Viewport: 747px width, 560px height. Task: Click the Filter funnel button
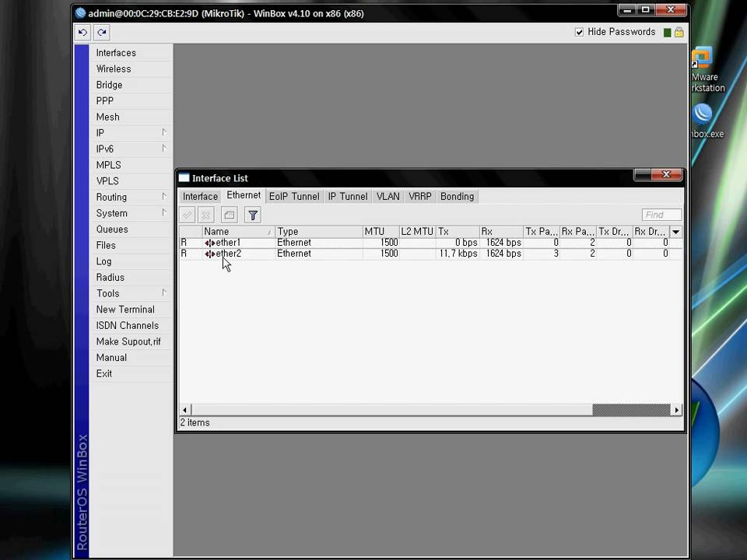(253, 215)
